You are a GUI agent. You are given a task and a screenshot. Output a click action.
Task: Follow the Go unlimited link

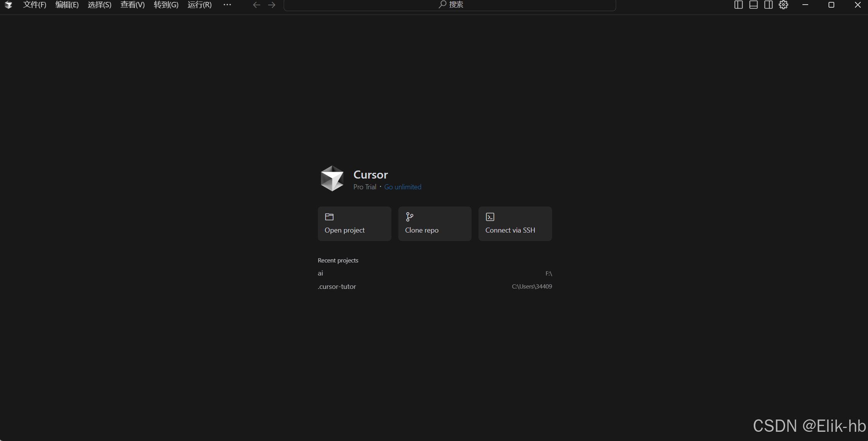pos(403,187)
